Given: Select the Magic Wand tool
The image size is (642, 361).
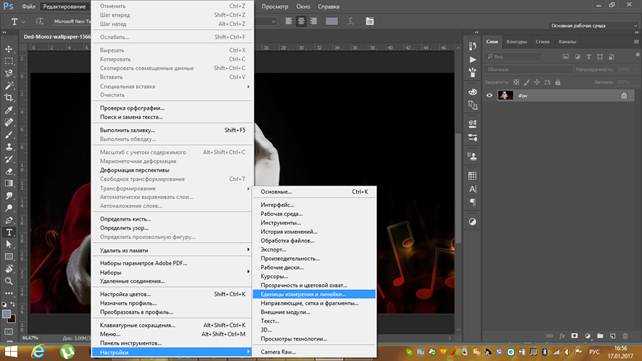Looking at the screenshot, I should pyautogui.click(x=9, y=86).
